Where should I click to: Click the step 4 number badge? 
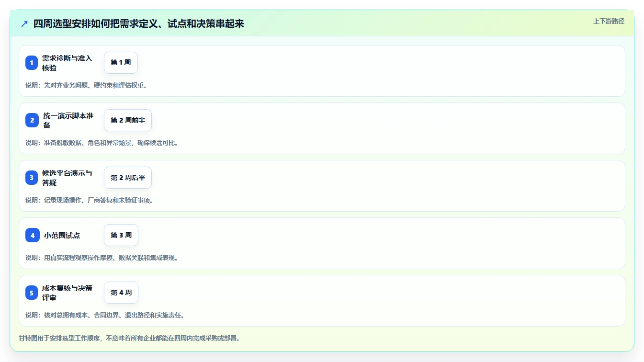[33, 235]
